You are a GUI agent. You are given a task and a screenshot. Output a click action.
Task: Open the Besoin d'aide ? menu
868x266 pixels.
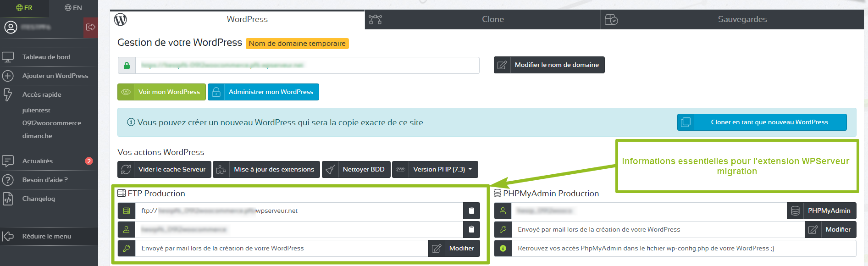coord(45,180)
